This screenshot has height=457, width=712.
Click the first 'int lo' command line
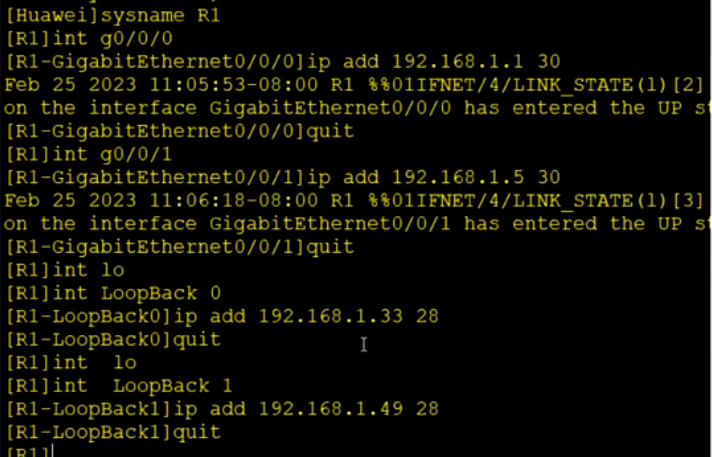(65, 270)
